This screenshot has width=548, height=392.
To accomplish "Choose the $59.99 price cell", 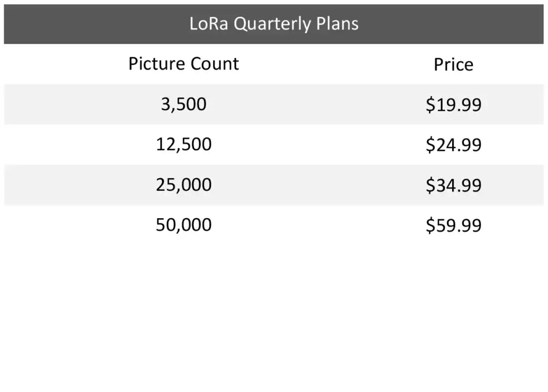I will [453, 225].
